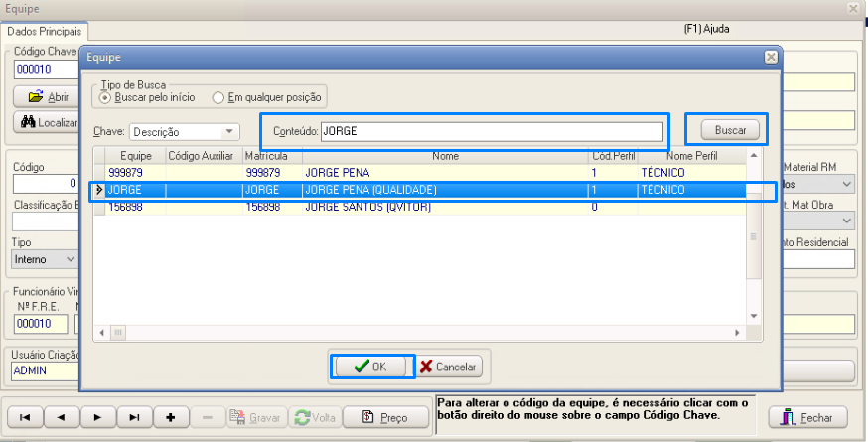The width and height of the screenshot is (868, 442).
Task: Switch to Dados Principais tab
Action: 45,32
